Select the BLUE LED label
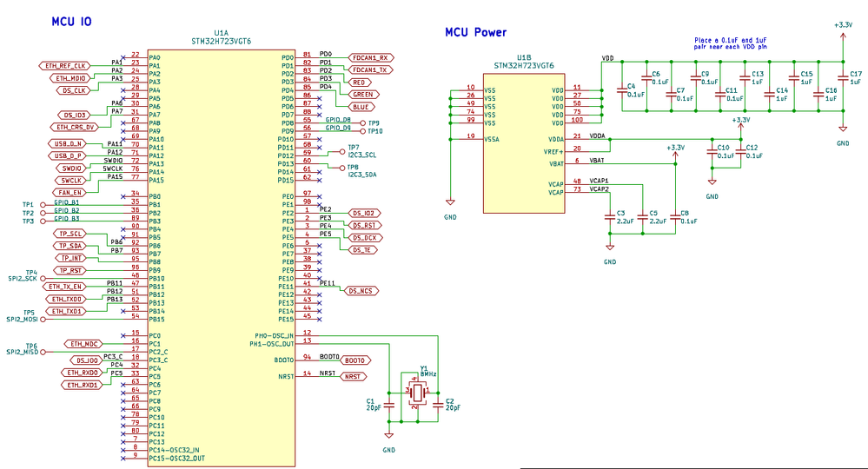This screenshot has height=469, width=868. point(361,107)
